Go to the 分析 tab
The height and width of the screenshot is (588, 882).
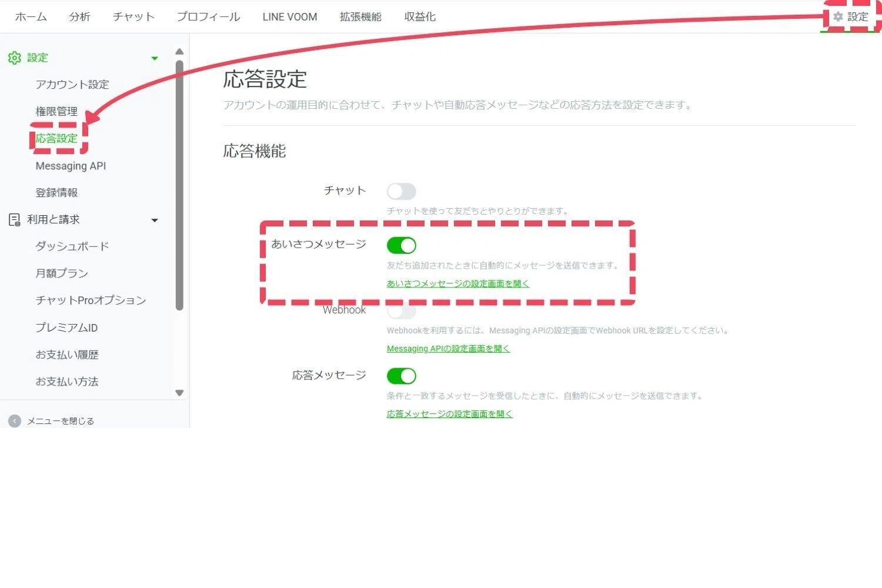pyautogui.click(x=79, y=17)
